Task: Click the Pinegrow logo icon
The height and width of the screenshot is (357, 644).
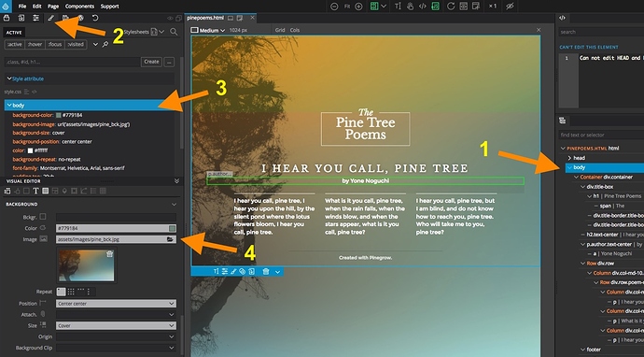Action: pos(6,7)
